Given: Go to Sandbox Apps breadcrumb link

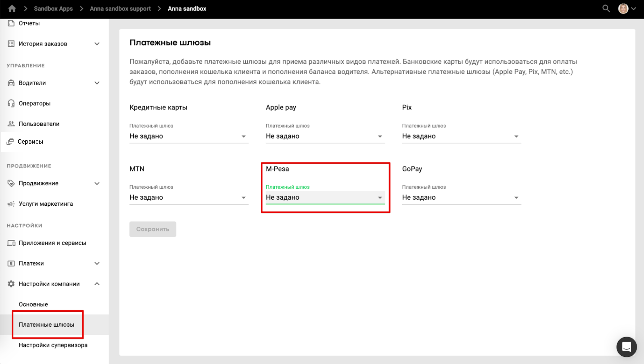Looking at the screenshot, I should [x=53, y=9].
